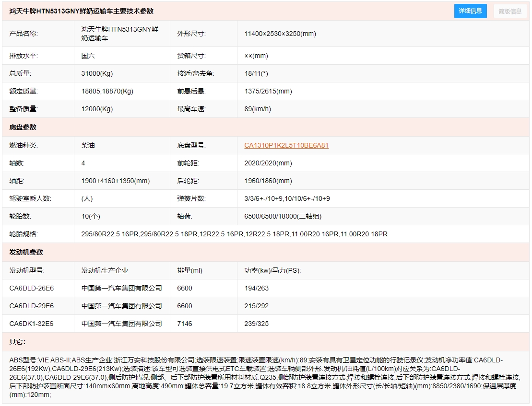Image resolution: width=532 pixels, height=406 pixels.
Task: Select the 发动机生产企业 column header
Action: pyautogui.click(x=105, y=270)
